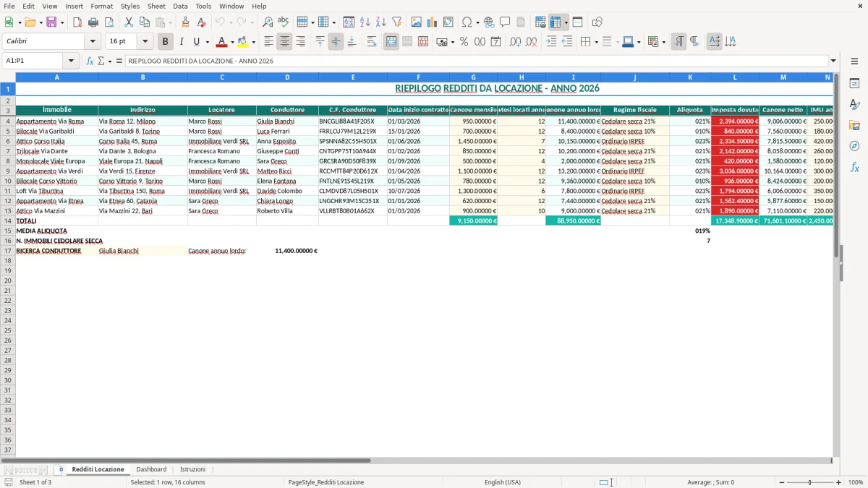This screenshot has height=488, width=868.
Task: Expand the Name Box dropdown
Action: coord(71,61)
